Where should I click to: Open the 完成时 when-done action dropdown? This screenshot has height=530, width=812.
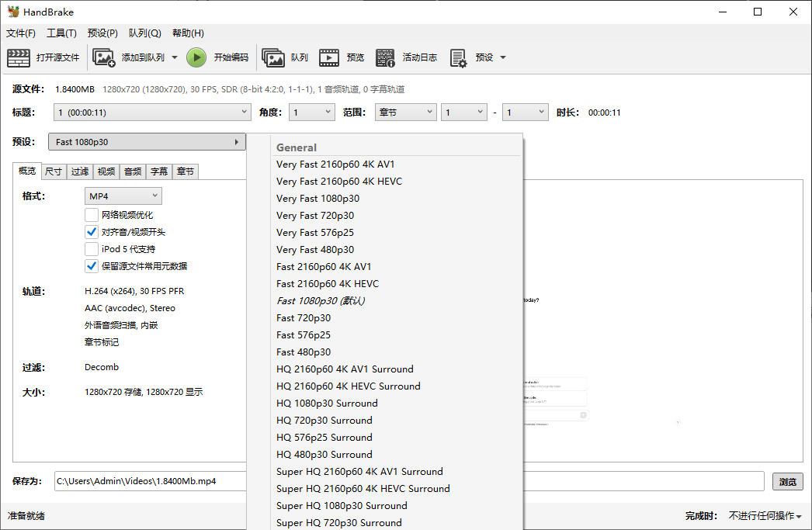765,515
